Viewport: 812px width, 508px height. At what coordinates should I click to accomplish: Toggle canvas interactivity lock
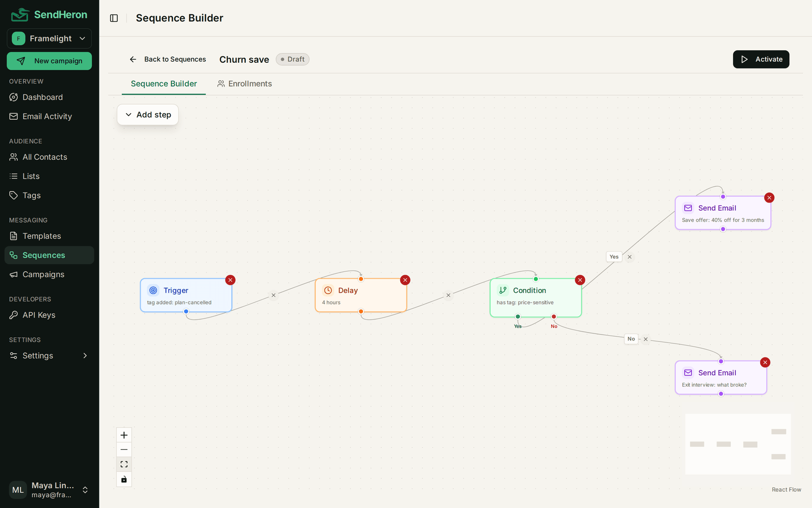point(124,479)
